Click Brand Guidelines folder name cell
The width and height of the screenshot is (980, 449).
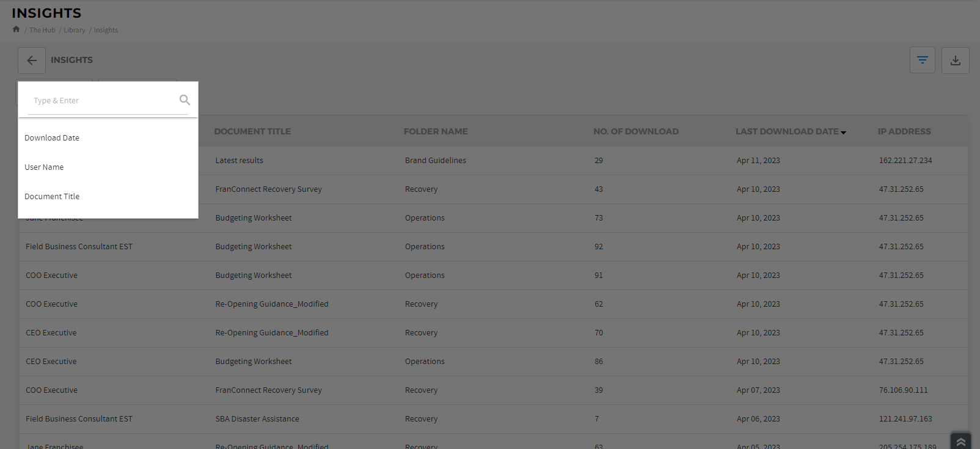pos(435,161)
